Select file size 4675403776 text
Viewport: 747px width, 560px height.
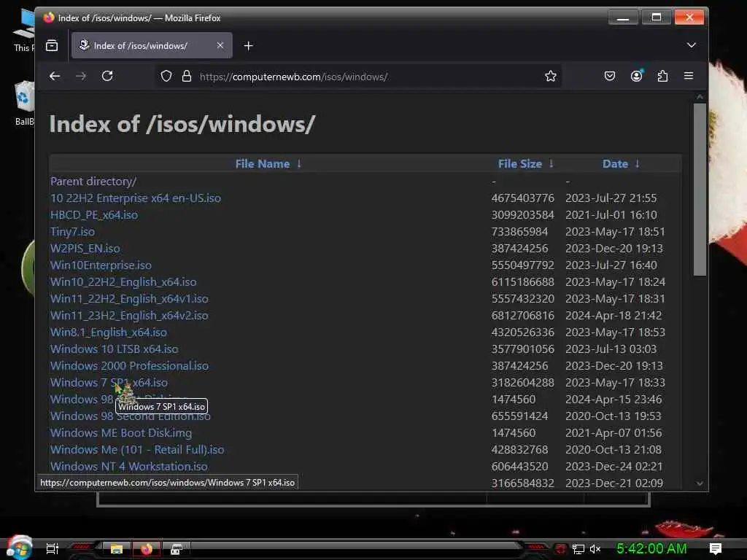522,198
